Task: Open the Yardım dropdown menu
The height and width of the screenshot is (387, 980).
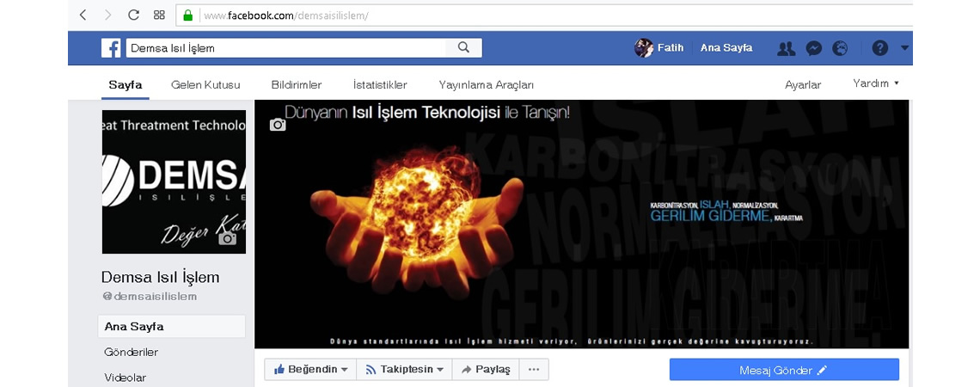Action: (875, 83)
